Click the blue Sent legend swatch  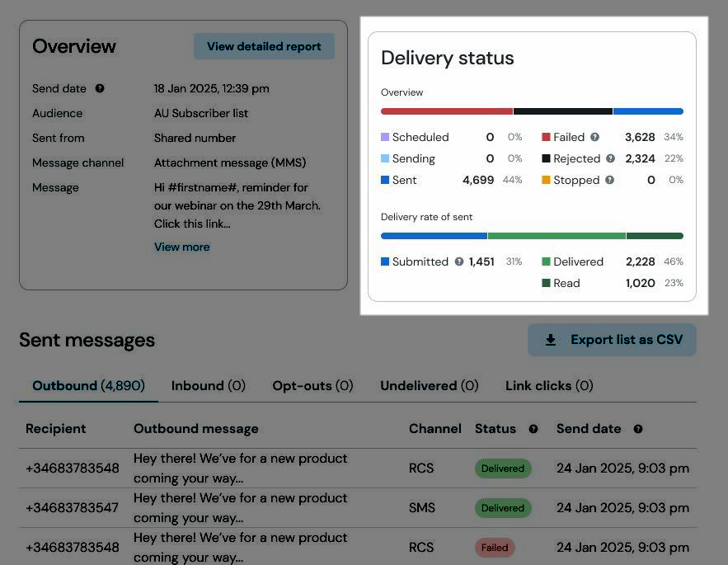[385, 180]
